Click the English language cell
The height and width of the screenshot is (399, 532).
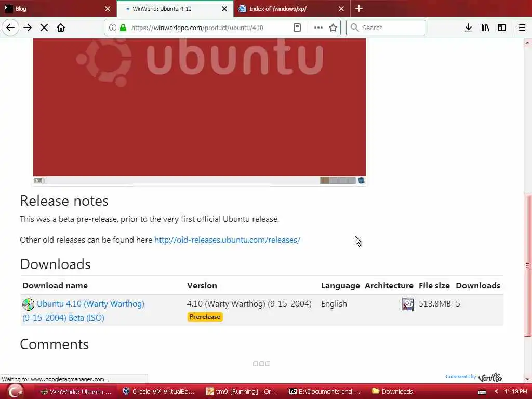point(334,304)
